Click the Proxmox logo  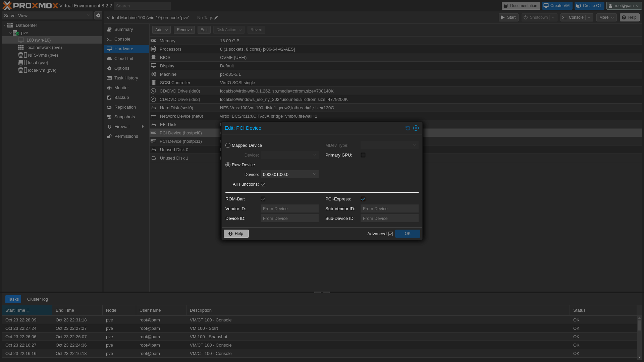point(30,6)
